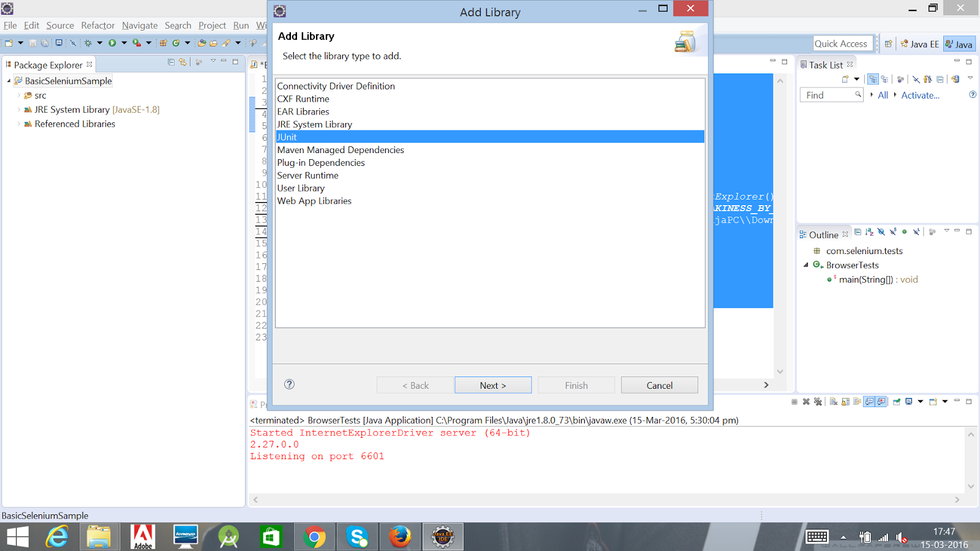Switch to the Java EE perspective
Viewport: 980px width, 551px height.
[919, 44]
